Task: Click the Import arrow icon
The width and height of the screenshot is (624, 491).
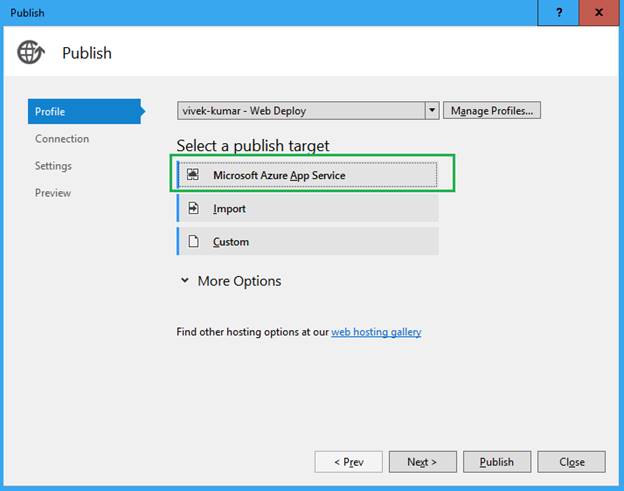Action: (x=193, y=208)
